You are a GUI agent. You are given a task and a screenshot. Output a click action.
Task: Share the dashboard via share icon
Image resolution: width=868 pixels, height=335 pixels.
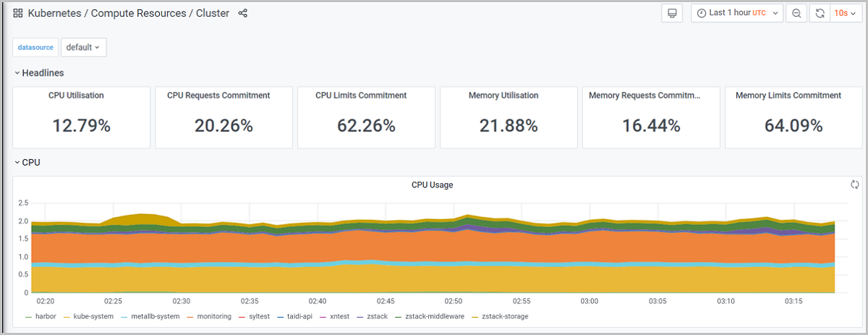coord(243,13)
